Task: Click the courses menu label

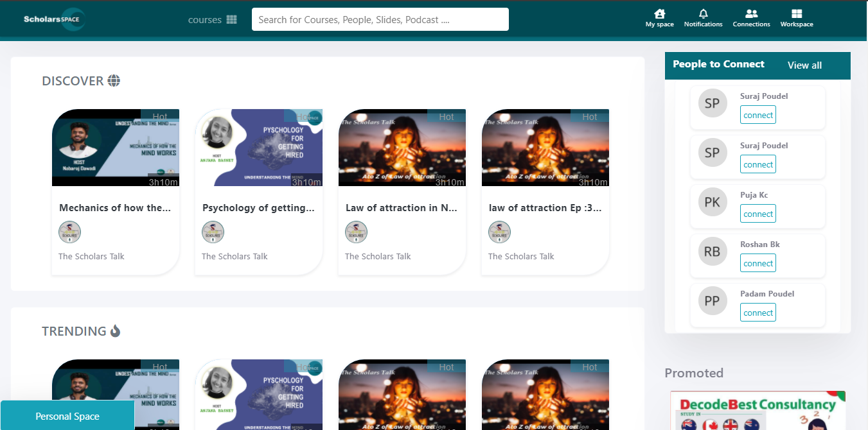Action: pos(204,20)
